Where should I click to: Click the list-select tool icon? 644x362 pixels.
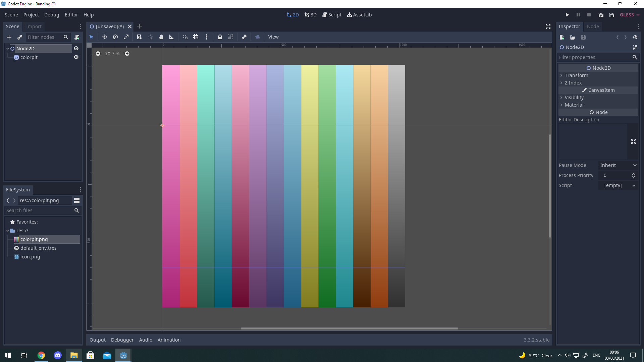(x=140, y=37)
